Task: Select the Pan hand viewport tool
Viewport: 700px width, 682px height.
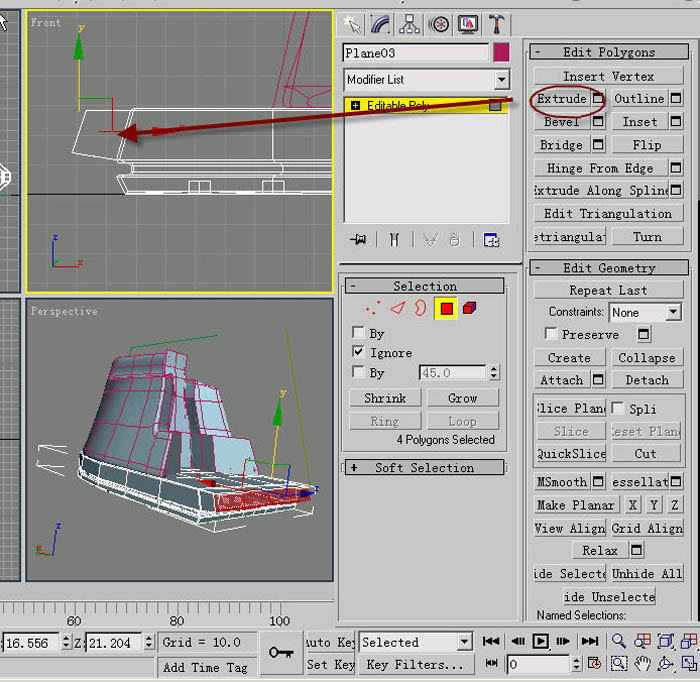Action: click(x=642, y=664)
